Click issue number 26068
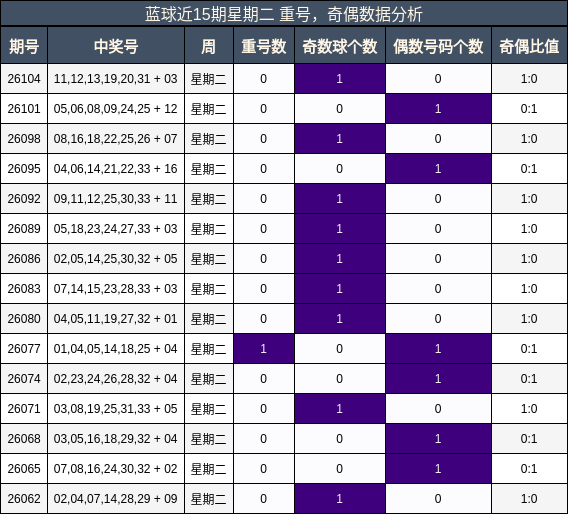 tap(24, 439)
